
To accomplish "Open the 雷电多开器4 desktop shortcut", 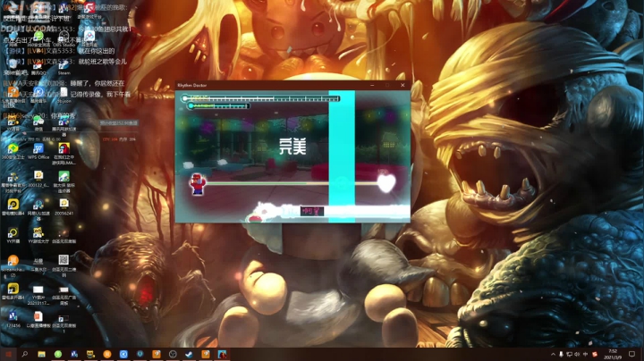I will click(13, 291).
